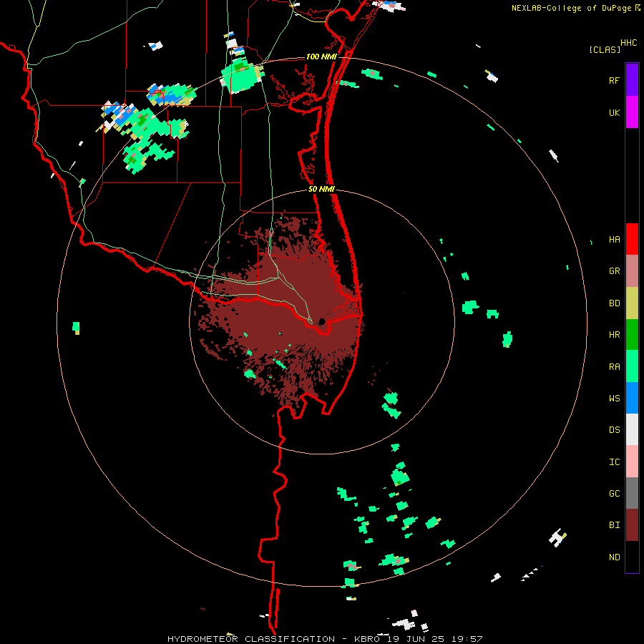Viewport: 644px width, 644px height.
Task: Click the GR legend label
Action: click(614, 271)
